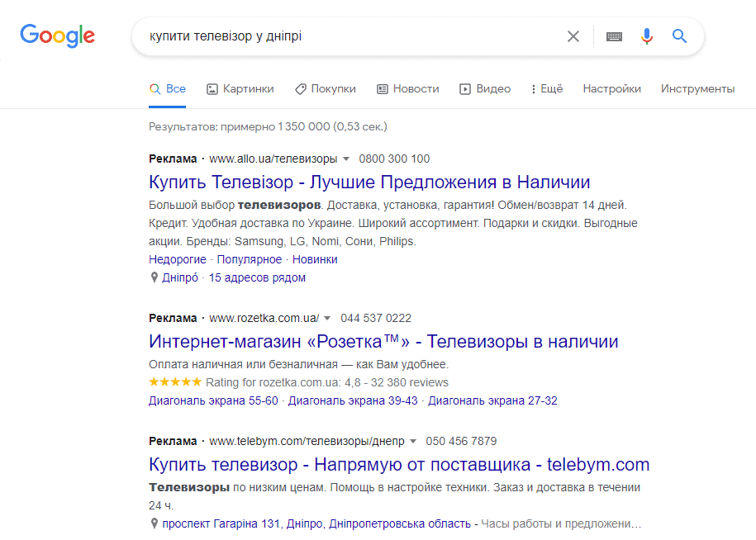The height and width of the screenshot is (540, 756).
Task: Select the Все results tab
Action: pos(167,88)
